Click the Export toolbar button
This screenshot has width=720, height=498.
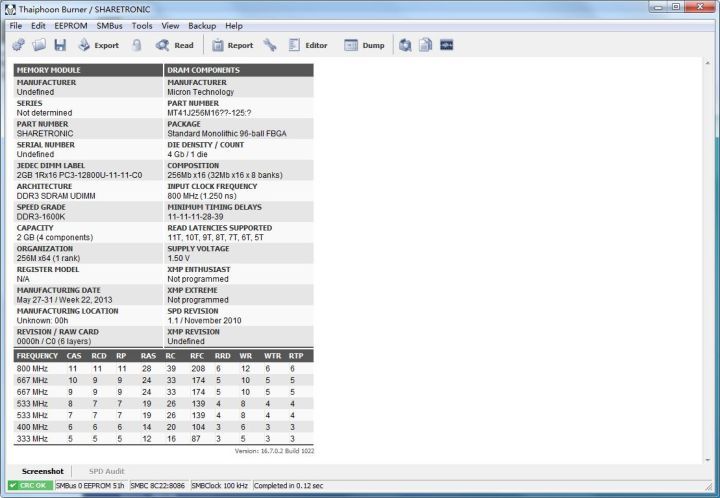click(x=98, y=45)
